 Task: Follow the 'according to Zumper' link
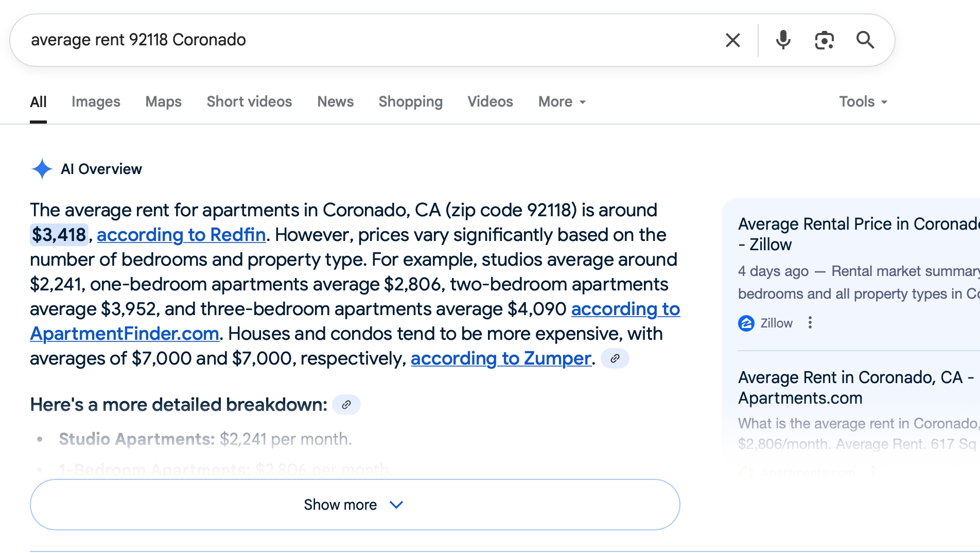(x=500, y=358)
